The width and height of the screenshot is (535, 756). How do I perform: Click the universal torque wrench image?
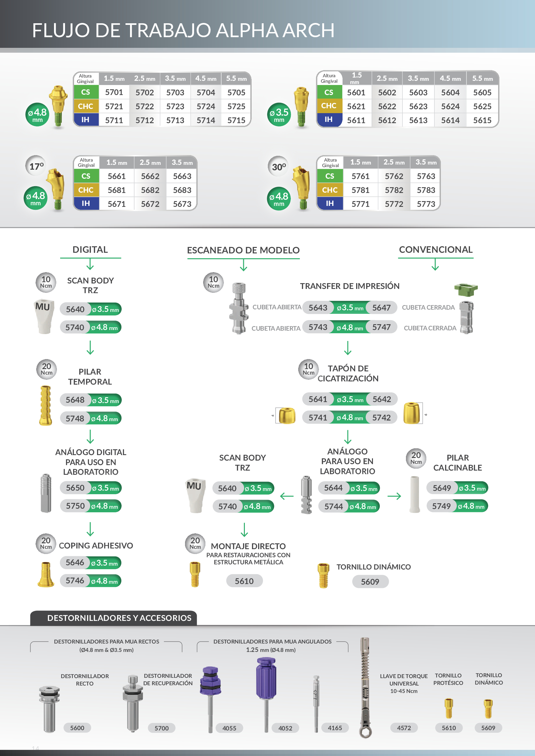365,688
